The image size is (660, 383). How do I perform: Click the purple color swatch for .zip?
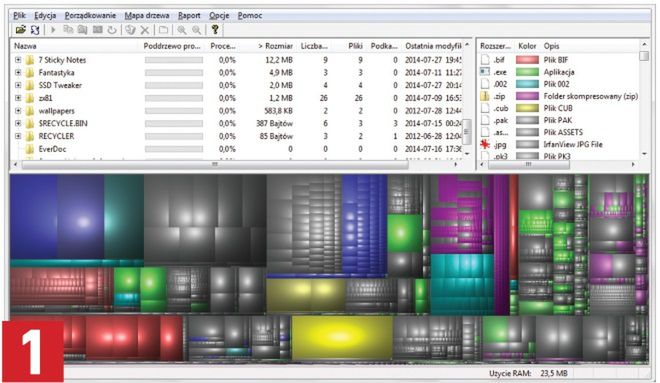[527, 96]
